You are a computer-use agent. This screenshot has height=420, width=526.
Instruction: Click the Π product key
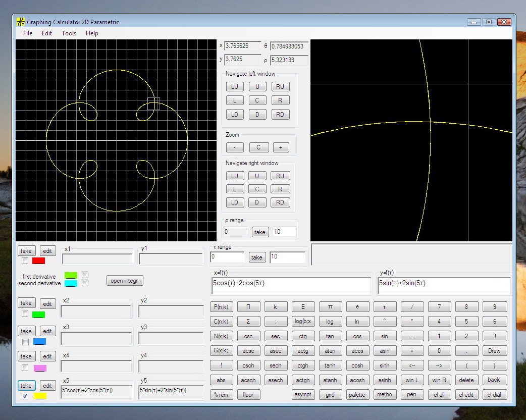248,306
